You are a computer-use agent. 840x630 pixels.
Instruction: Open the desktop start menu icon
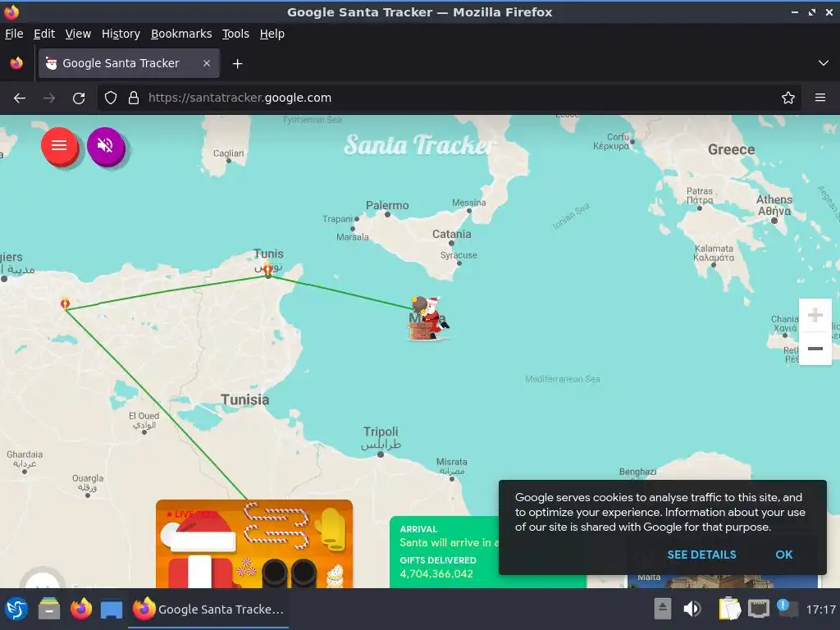click(x=16, y=609)
